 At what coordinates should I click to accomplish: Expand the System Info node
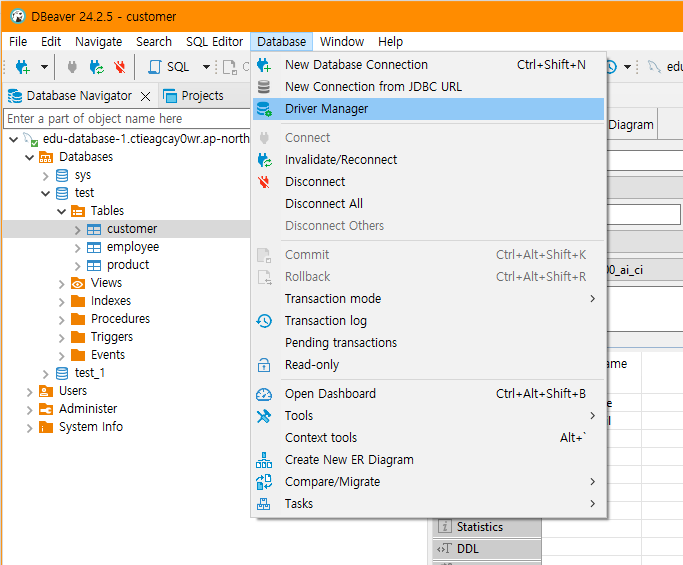tap(29, 428)
